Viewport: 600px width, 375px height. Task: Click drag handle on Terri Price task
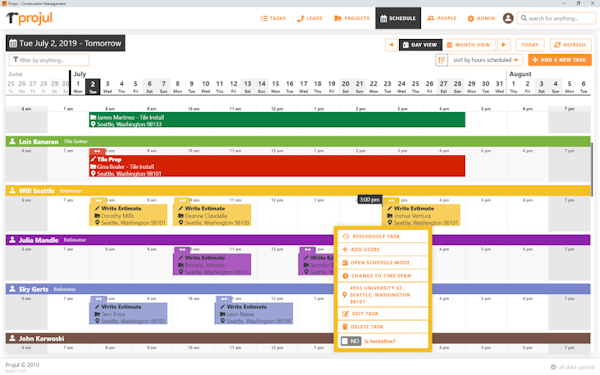(x=98, y=299)
